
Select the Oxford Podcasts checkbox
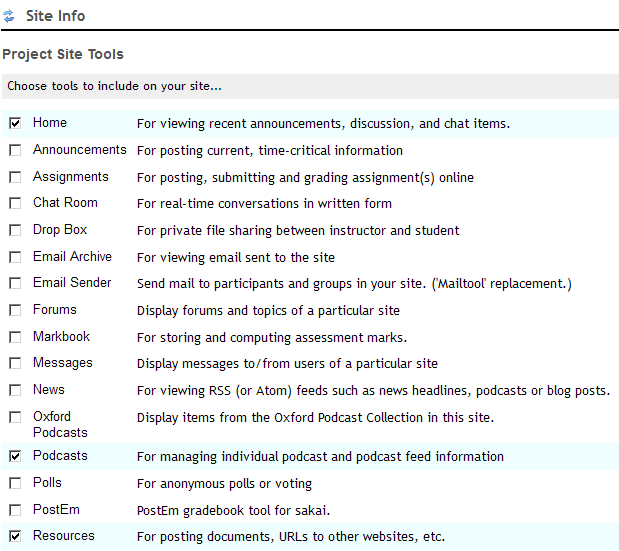pos(15,417)
